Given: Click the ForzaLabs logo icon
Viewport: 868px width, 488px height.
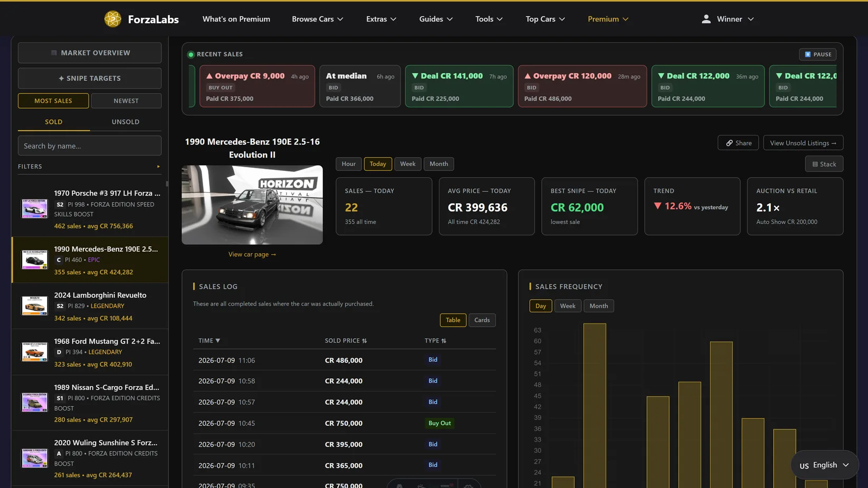Looking at the screenshot, I should pos(112,19).
